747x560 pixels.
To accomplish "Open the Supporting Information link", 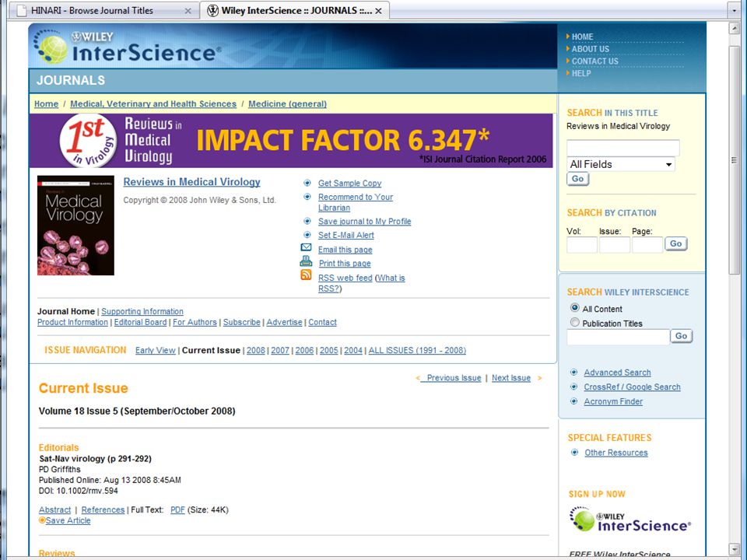I will pyautogui.click(x=142, y=311).
